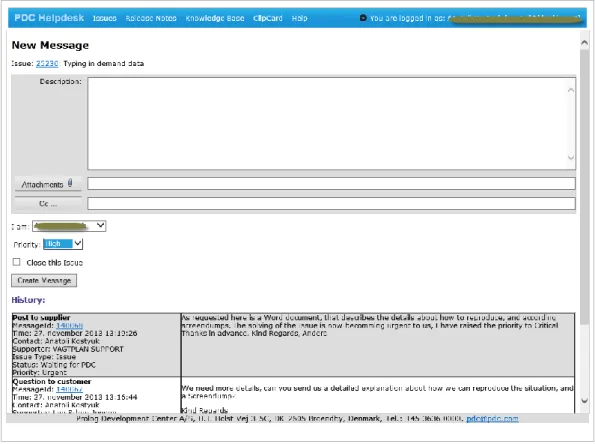
Task: Open the Help menu item
Action: tap(299, 18)
